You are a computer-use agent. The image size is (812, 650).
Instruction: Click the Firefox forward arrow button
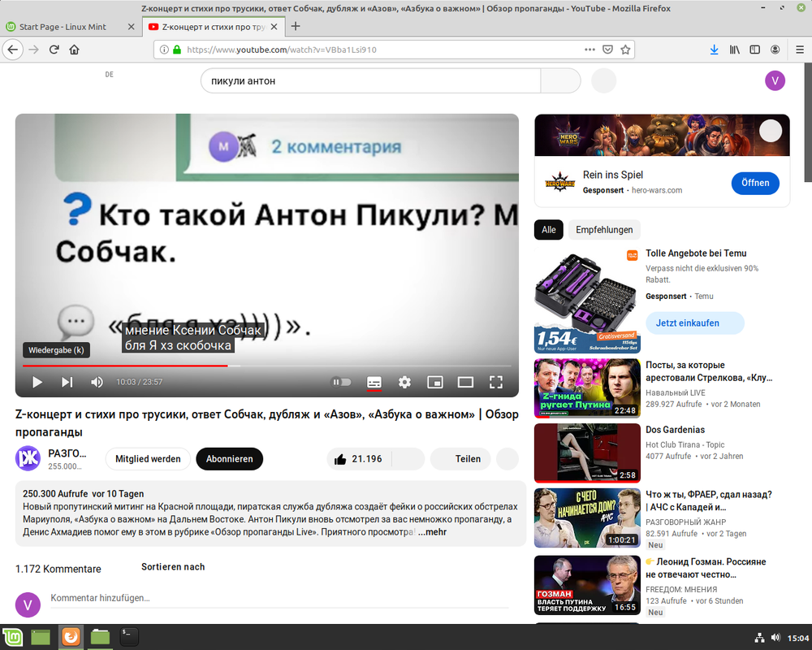tap(33, 50)
